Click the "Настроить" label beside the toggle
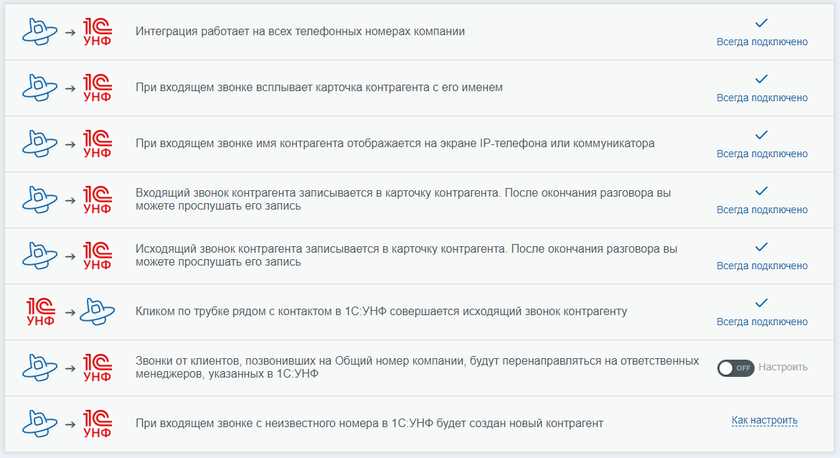840x458 pixels. (783, 367)
